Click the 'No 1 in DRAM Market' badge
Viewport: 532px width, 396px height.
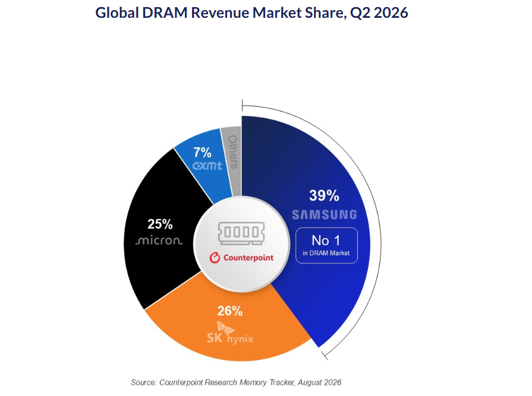point(326,246)
